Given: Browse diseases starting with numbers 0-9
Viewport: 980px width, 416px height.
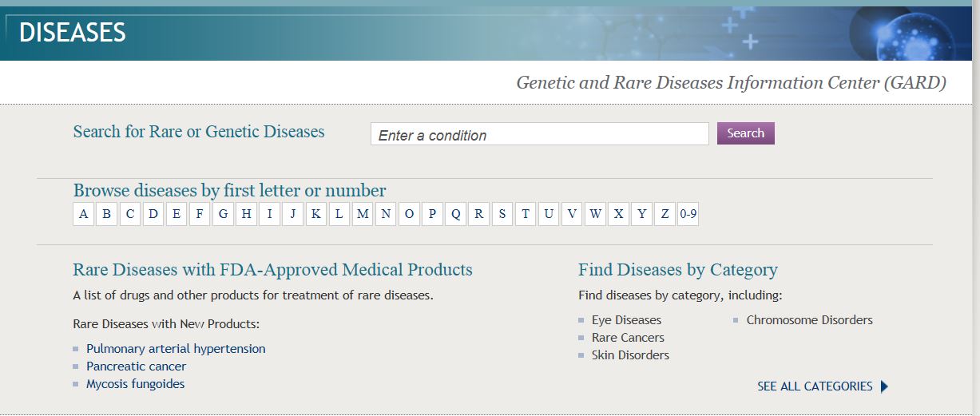Looking at the screenshot, I should click(x=688, y=214).
